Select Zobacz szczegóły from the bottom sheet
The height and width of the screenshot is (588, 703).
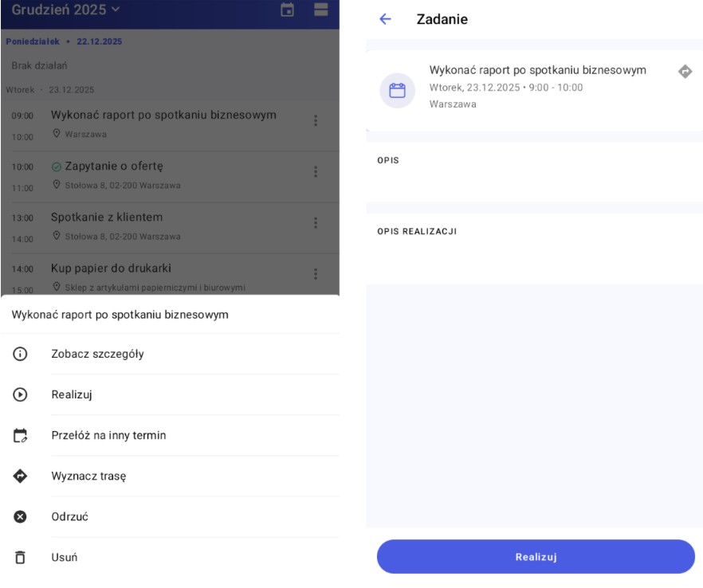(97, 354)
